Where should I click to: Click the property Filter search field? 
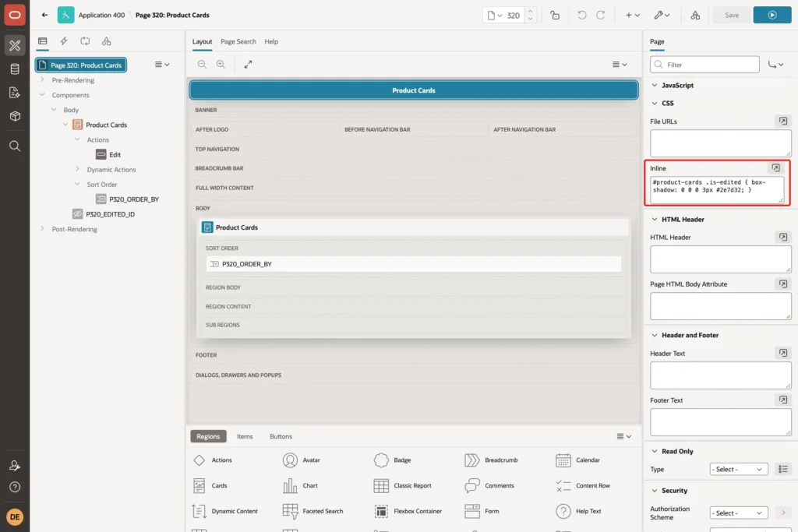704,65
